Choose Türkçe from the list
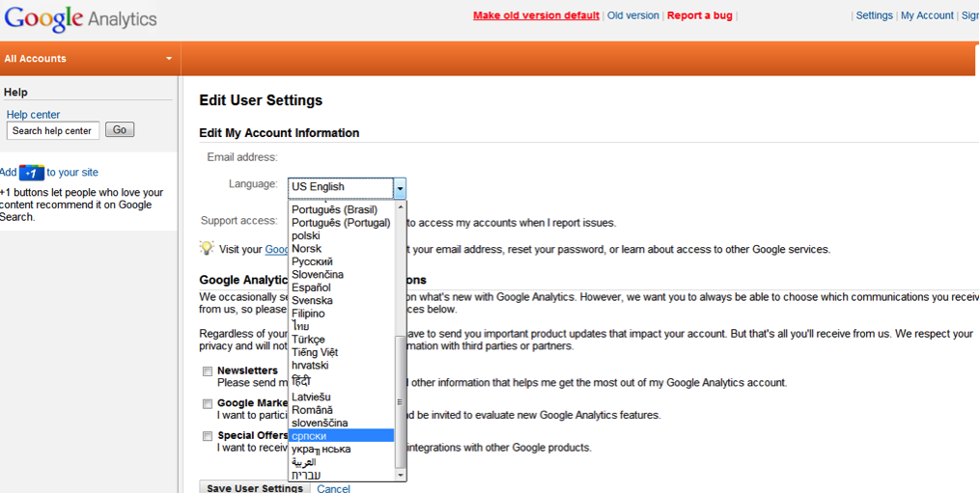Screen dimensions: 980x493 tap(341, 340)
